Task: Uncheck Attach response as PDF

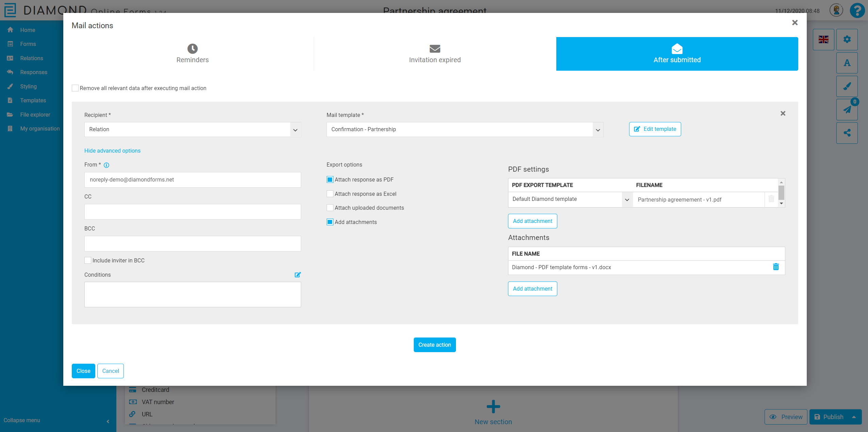Action: point(330,179)
